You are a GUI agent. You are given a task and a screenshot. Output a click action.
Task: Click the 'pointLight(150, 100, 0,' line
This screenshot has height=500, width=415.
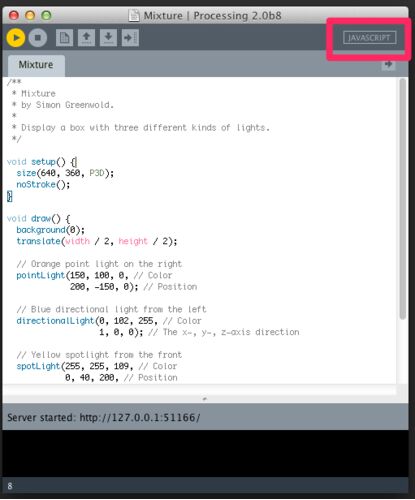[94, 275]
